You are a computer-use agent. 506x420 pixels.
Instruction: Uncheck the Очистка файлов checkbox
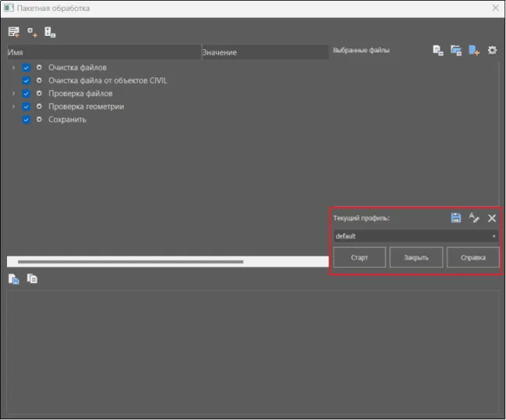click(27, 68)
